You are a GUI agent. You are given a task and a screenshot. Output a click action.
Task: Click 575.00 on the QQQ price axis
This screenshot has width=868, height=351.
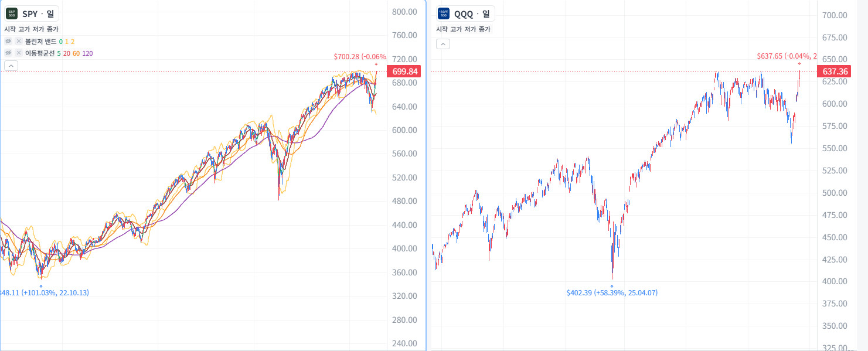(835, 126)
